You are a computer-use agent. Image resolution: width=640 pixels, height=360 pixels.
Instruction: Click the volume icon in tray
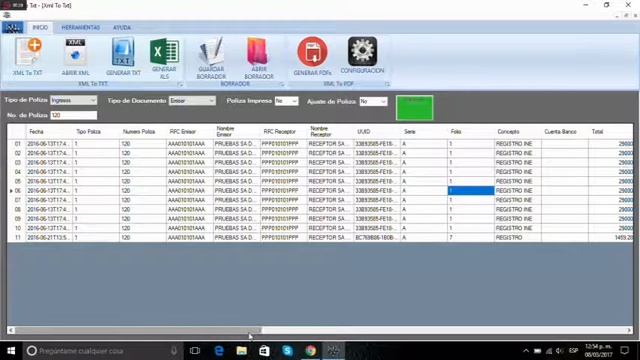pos(560,351)
